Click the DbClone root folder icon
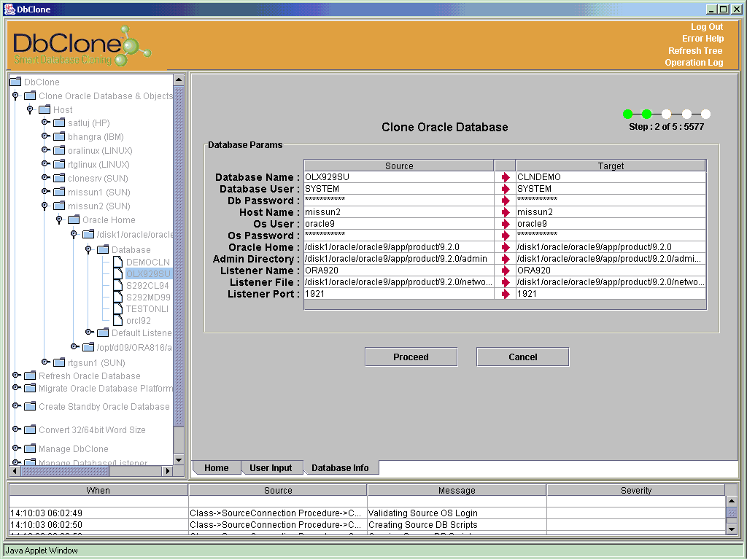This screenshot has width=747, height=560. (16, 82)
